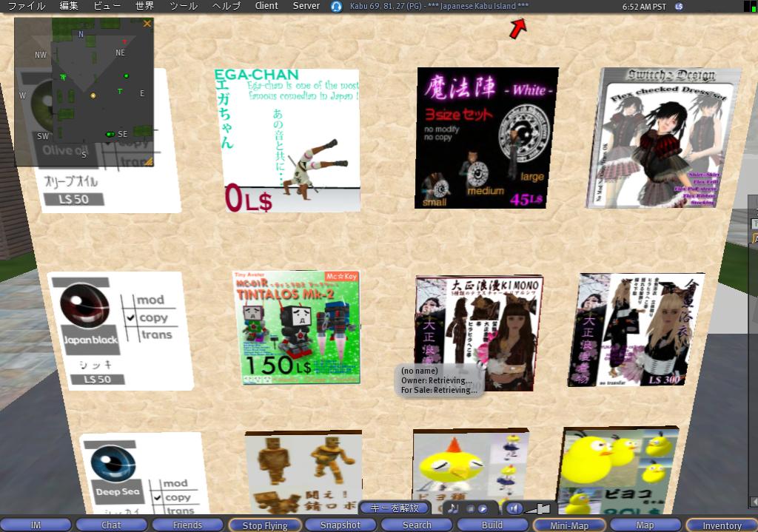Select the L$ 300 yukata poster
758x532 pixels.
pos(635,330)
